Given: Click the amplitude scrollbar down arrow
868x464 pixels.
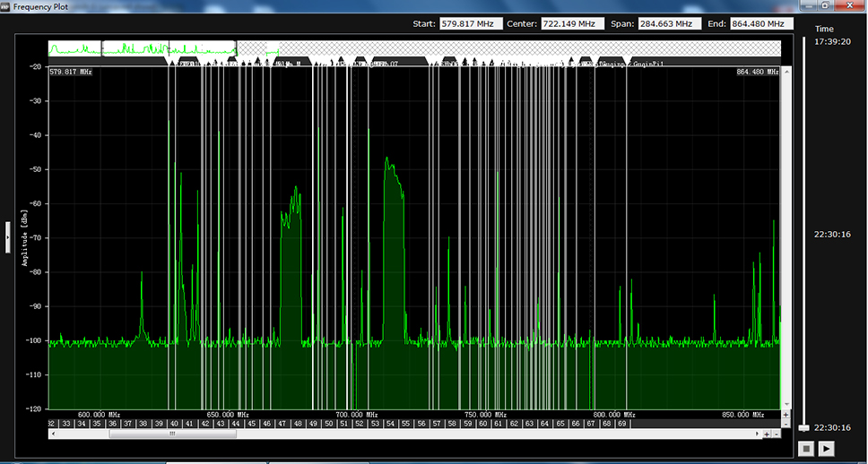Looking at the screenshot, I should point(786,404).
